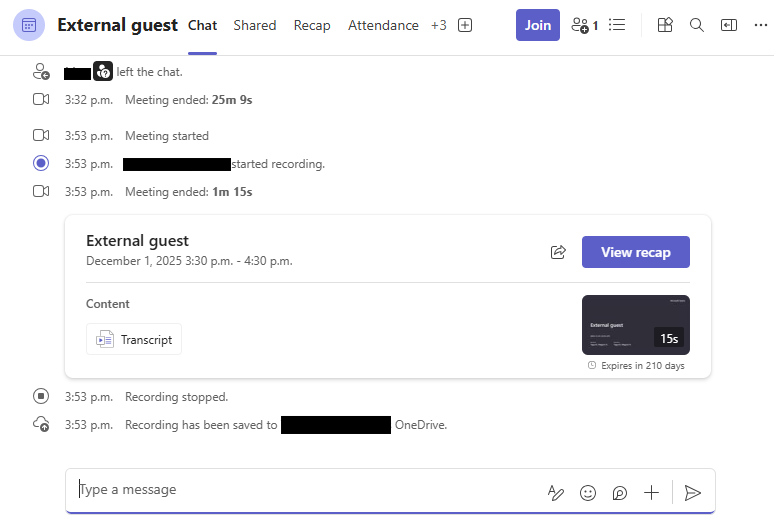Pop out the chat panel icon
Screen dimensions: 774x531
tap(729, 25)
